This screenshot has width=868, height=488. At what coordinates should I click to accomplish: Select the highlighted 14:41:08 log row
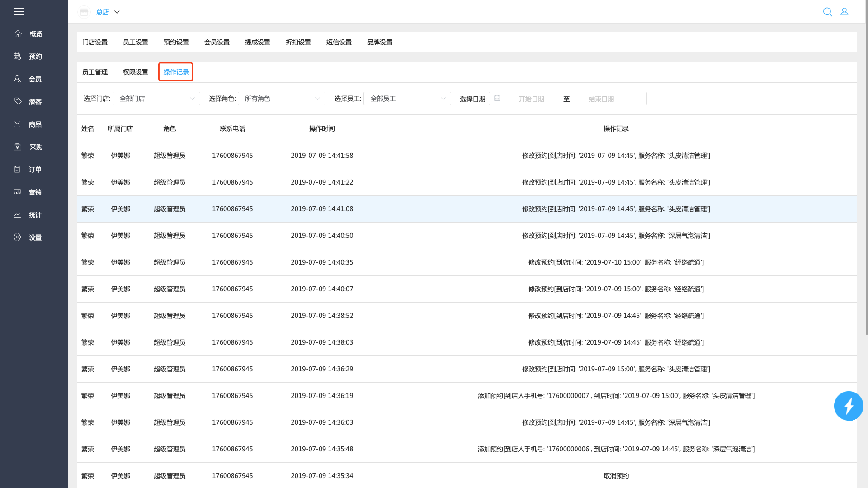(467, 209)
